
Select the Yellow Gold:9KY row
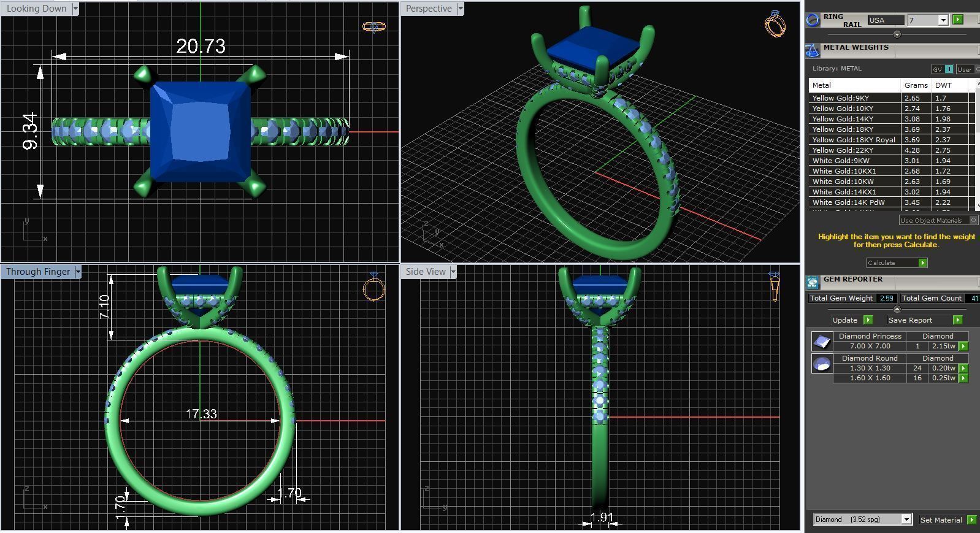(x=892, y=98)
